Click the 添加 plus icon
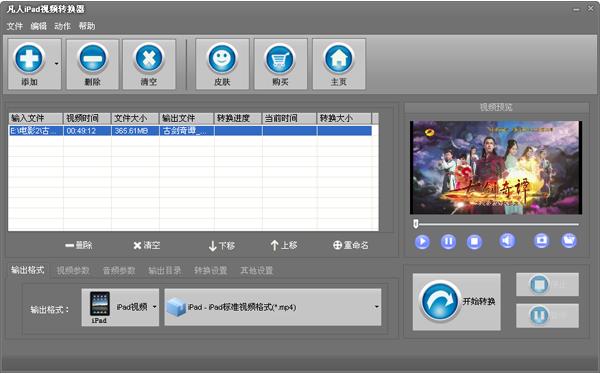This screenshot has width=600, height=374. click(x=29, y=59)
